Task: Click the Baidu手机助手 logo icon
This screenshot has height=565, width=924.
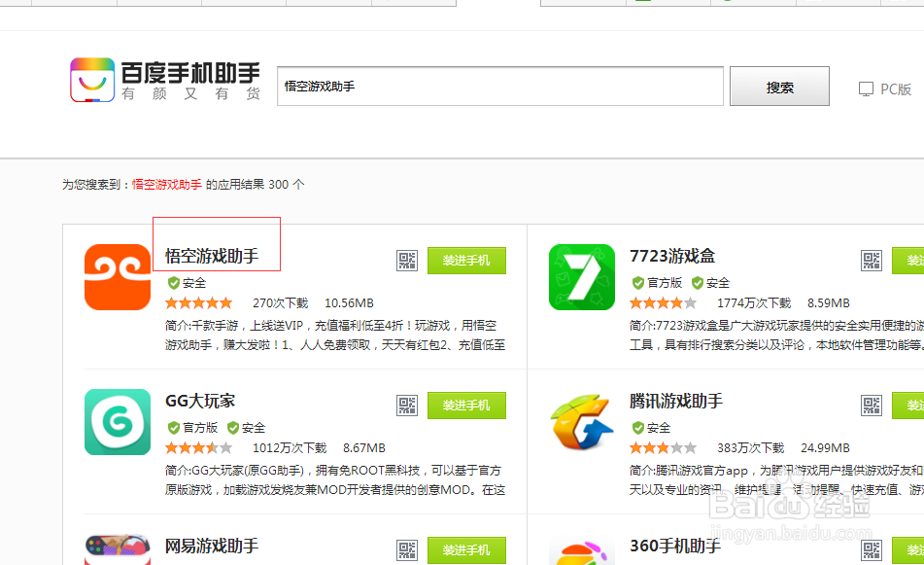Action: [94, 79]
